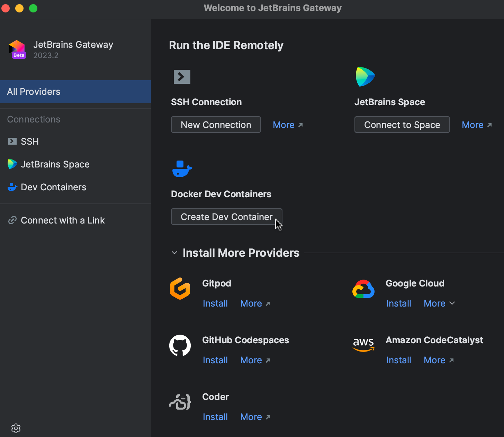This screenshot has width=504, height=437.
Task: Select All Providers in the sidebar
Action: point(34,91)
